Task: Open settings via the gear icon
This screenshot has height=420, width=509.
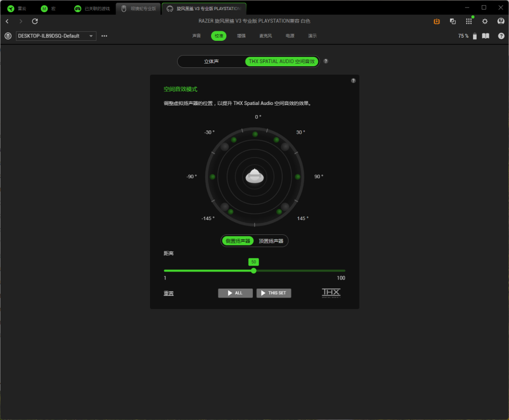Action: 485,21
